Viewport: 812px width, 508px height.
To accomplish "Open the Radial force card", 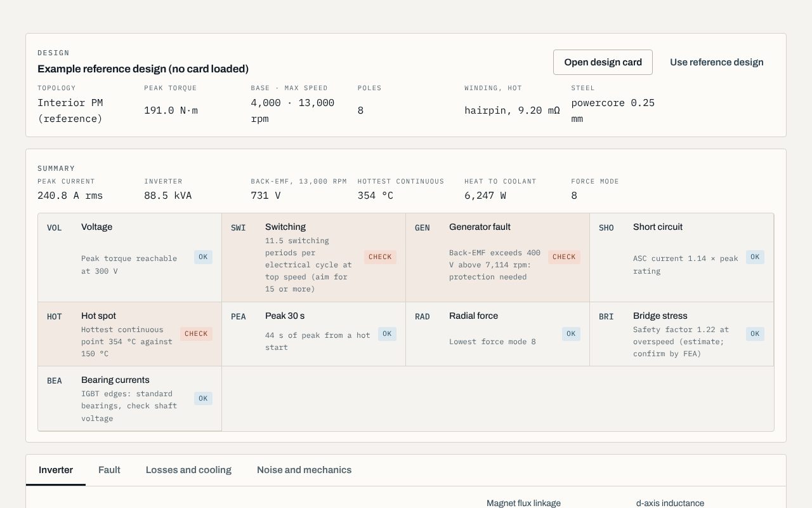I will (x=498, y=334).
